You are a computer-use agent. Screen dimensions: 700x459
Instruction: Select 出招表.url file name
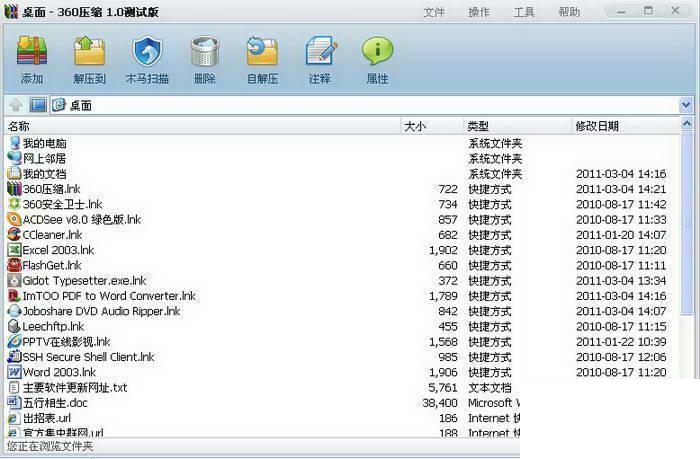click(x=47, y=418)
